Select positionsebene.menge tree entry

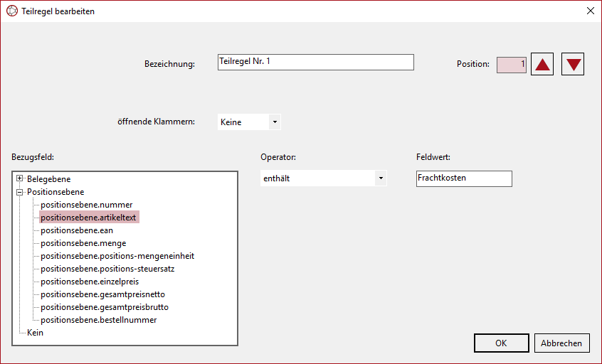[83, 243]
